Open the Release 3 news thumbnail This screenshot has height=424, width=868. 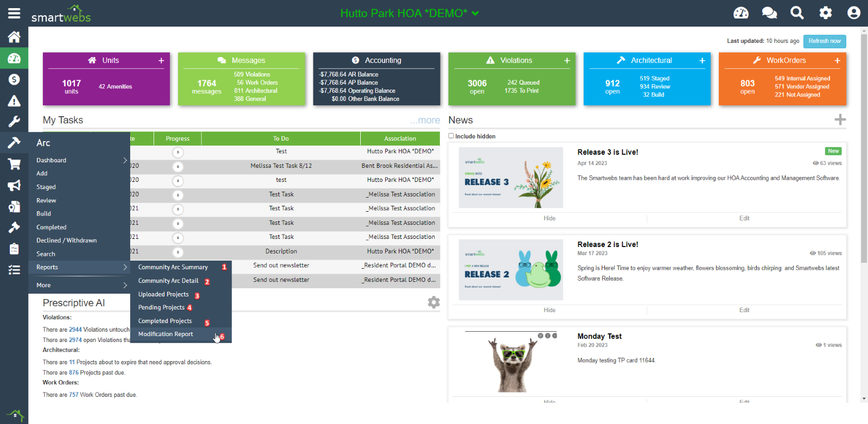[x=511, y=178]
